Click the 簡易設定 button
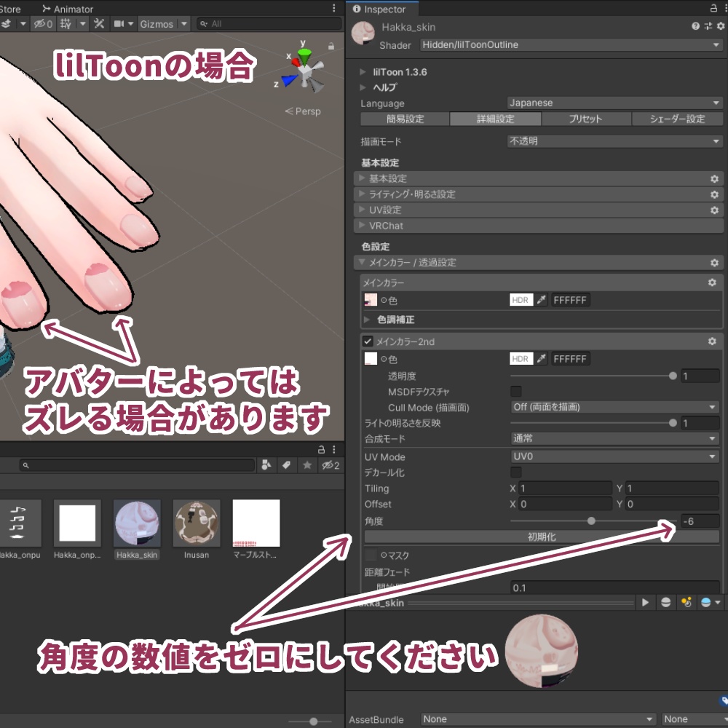This screenshot has height=728, width=728. click(405, 118)
